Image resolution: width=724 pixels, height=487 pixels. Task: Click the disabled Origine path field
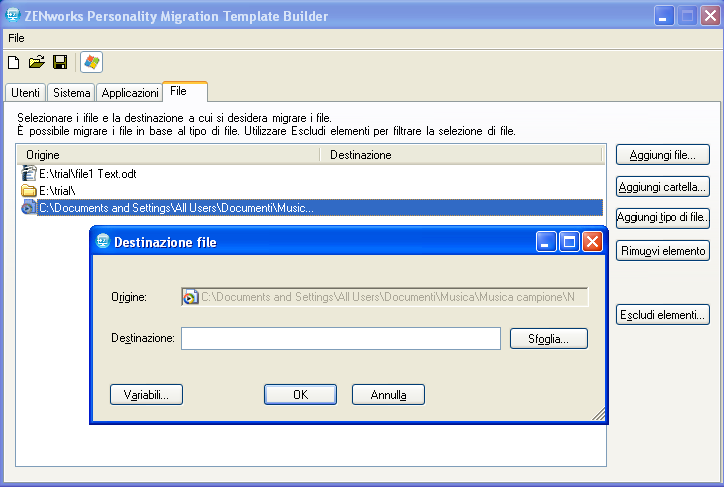coord(385,297)
